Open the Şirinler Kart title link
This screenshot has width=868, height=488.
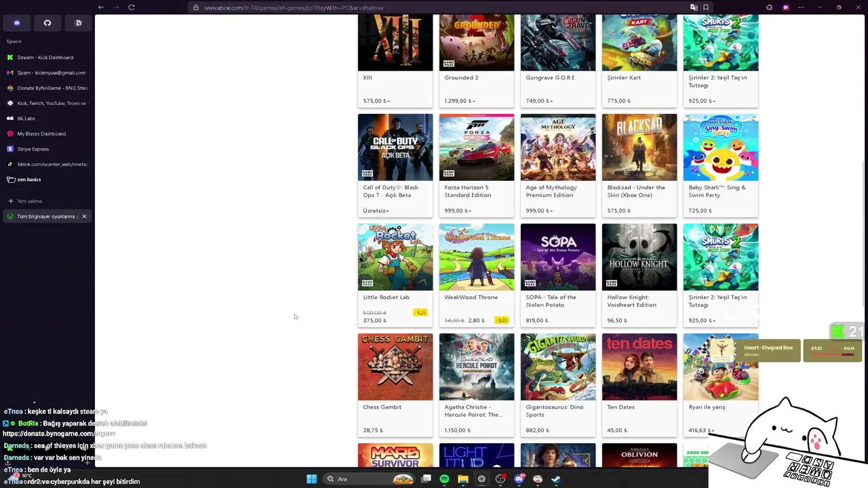pyautogui.click(x=624, y=77)
